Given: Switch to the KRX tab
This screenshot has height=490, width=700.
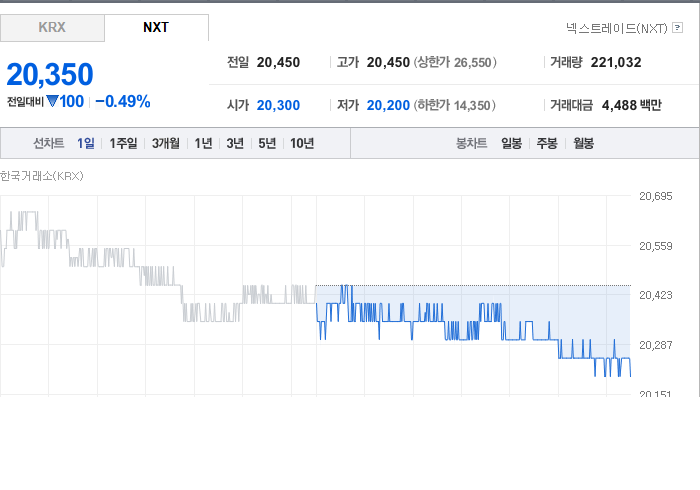Looking at the screenshot, I should click(x=52, y=28).
